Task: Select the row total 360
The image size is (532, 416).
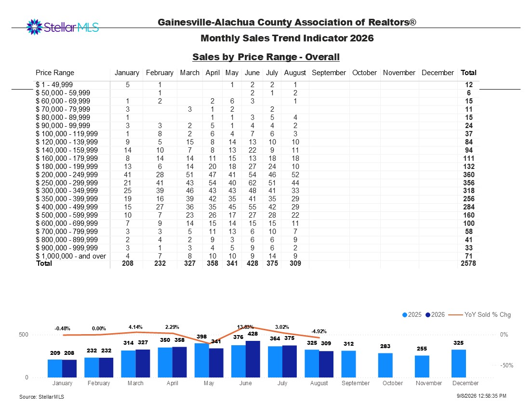Action: 469,175
